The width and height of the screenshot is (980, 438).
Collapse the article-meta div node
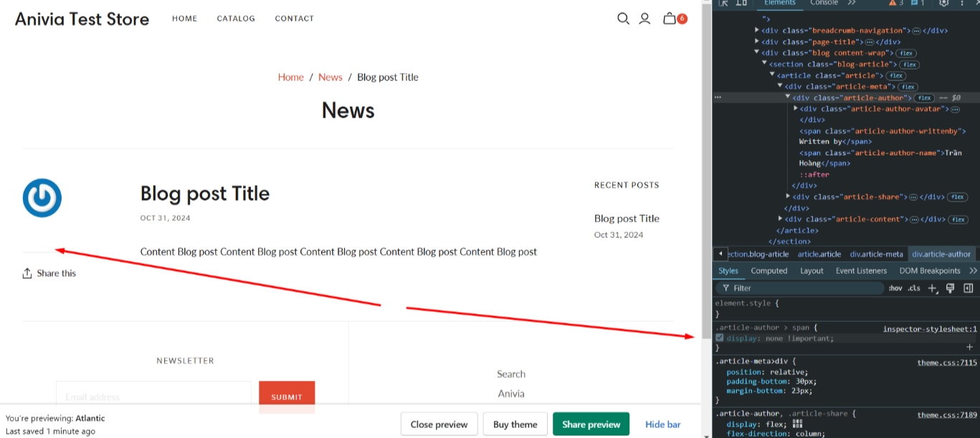[781, 86]
